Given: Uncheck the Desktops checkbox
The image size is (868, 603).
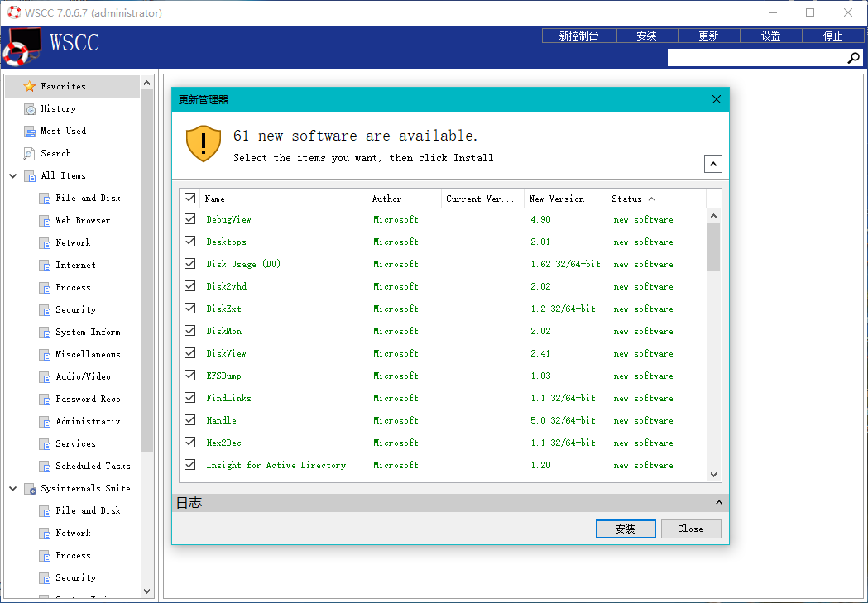Looking at the screenshot, I should tap(189, 242).
